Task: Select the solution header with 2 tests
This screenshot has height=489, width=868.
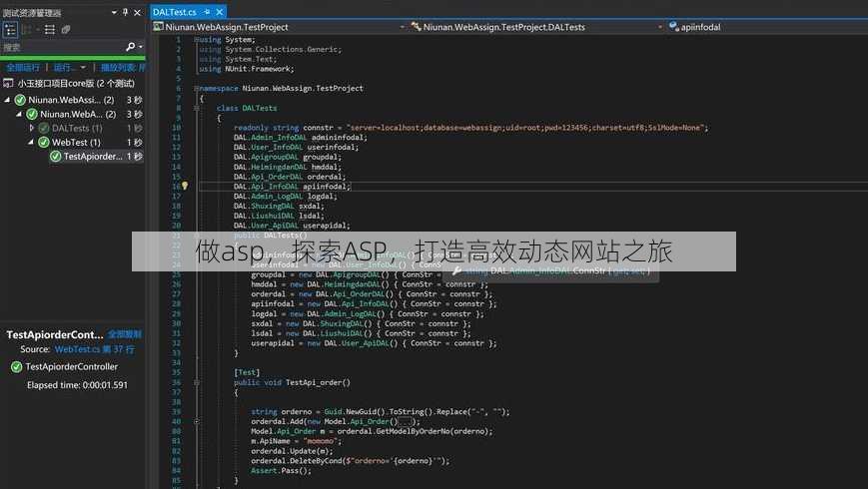Action: [74, 84]
